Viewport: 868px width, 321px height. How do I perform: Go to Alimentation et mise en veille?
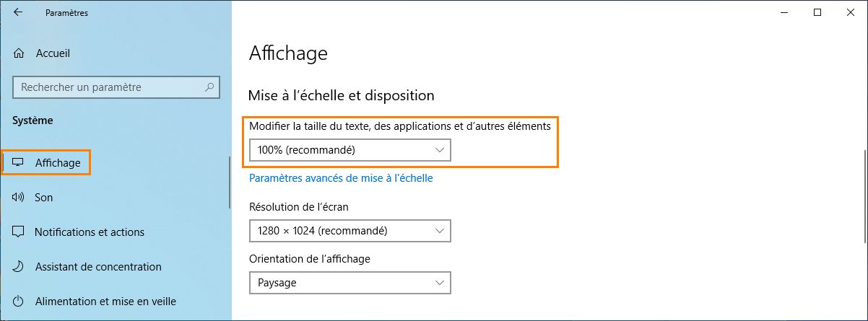point(105,302)
